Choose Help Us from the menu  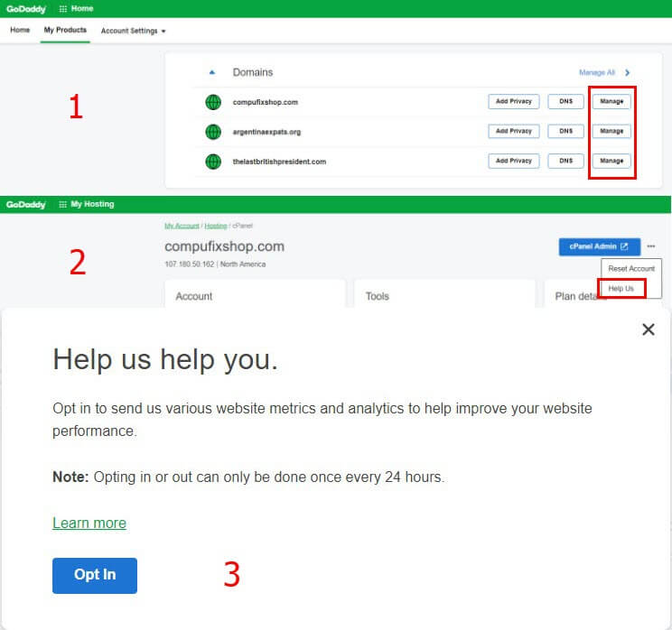tap(621, 289)
